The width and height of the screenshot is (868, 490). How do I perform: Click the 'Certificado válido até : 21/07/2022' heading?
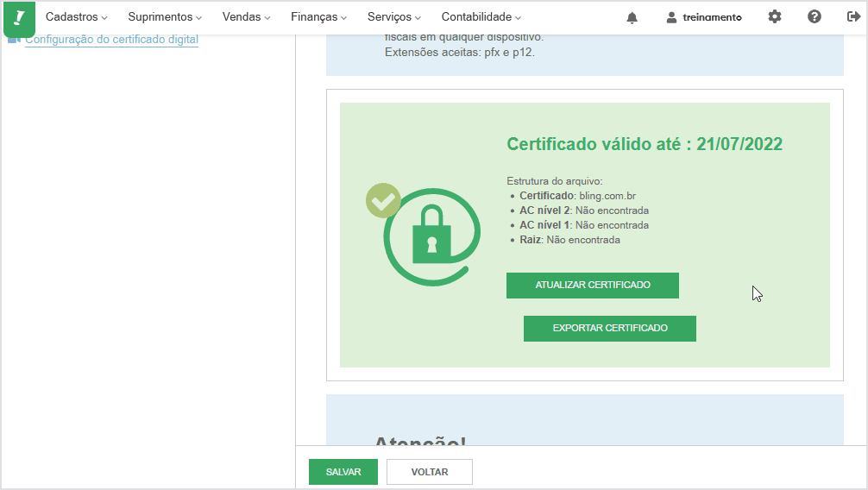(645, 144)
